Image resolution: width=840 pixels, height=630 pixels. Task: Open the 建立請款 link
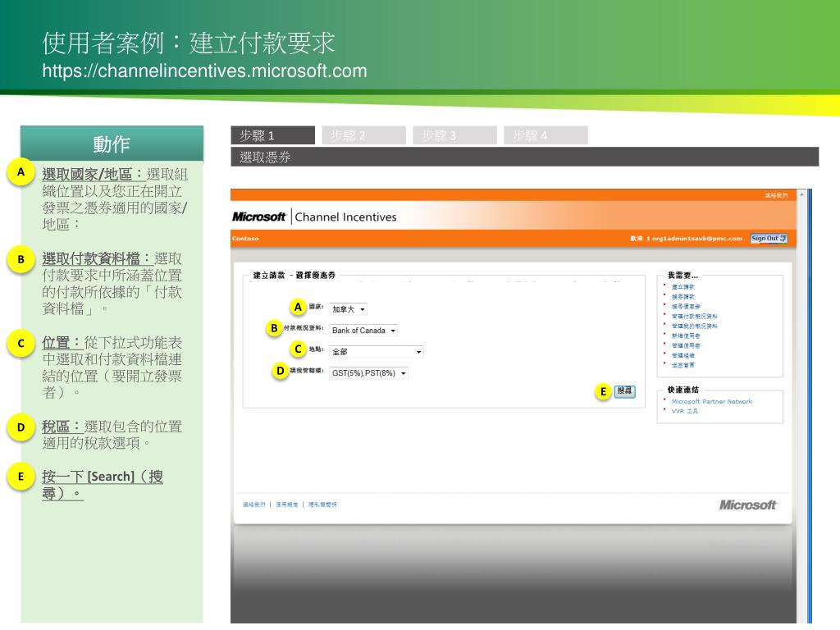(x=683, y=287)
